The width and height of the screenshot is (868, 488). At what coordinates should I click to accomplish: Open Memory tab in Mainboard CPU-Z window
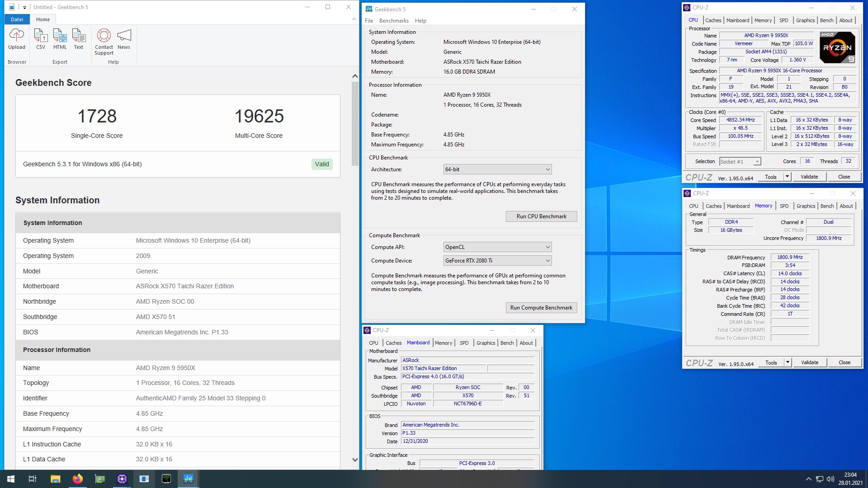pyautogui.click(x=443, y=343)
